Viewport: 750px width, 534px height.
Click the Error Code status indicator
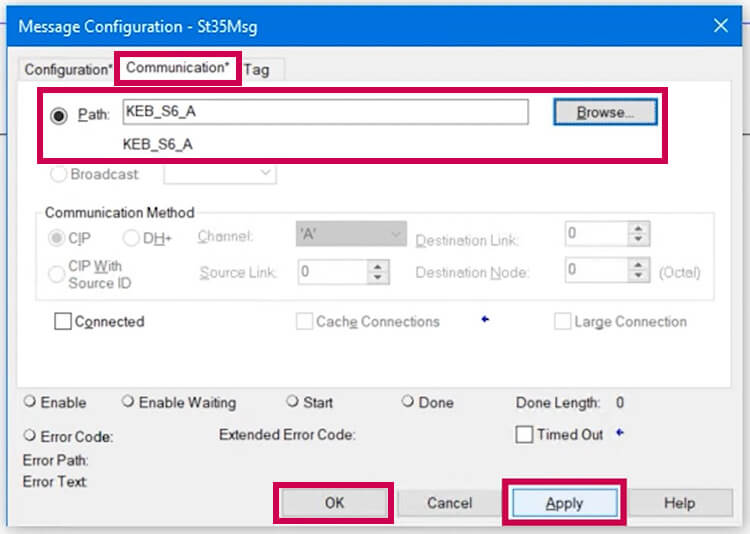[x=30, y=435]
